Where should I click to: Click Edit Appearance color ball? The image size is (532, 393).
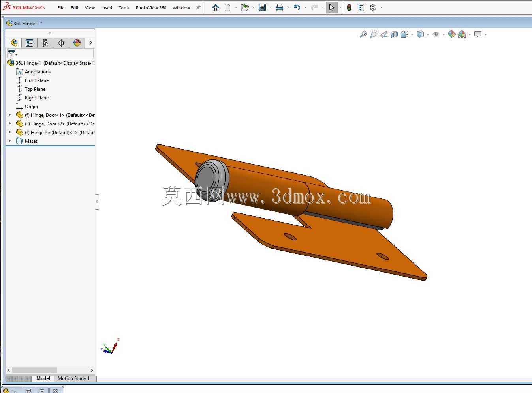(x=452, y=34)
